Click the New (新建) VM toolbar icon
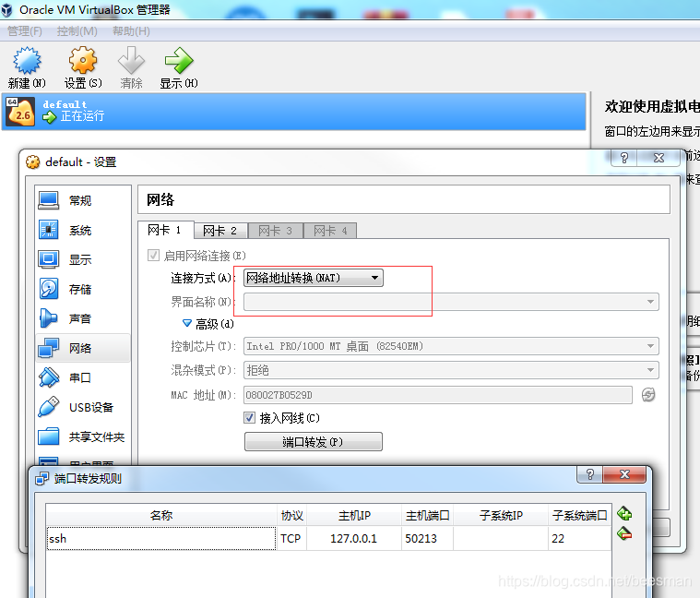Image resolution: width=700 pixels, height=598 pixels. tap(27, 60)
